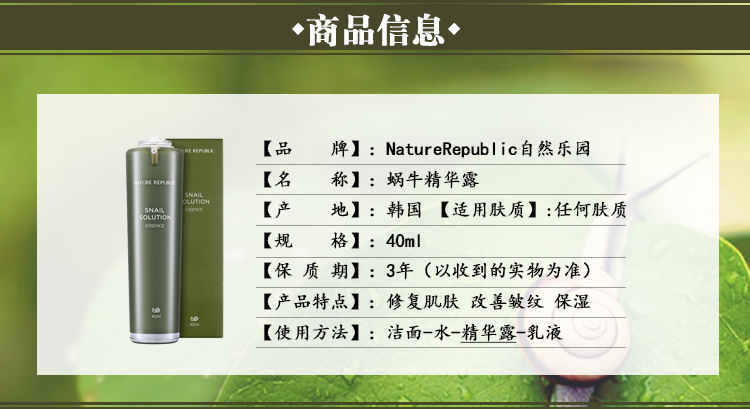Click the 保湿 feature text
This screenshot has width=750, height=409.
[572, 302]
